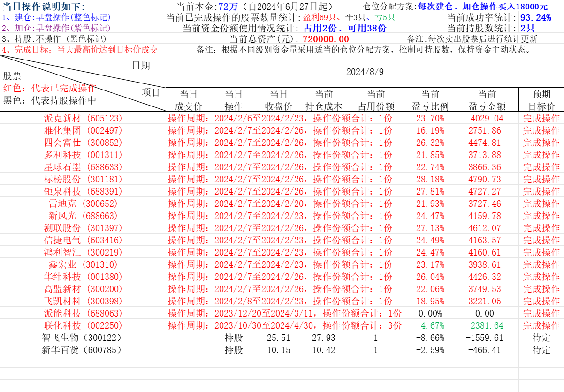Screen dimensions: 564x392
Task: Click 标榜股份 profit amount 4790.73
Action: click(x=484, y=179)
